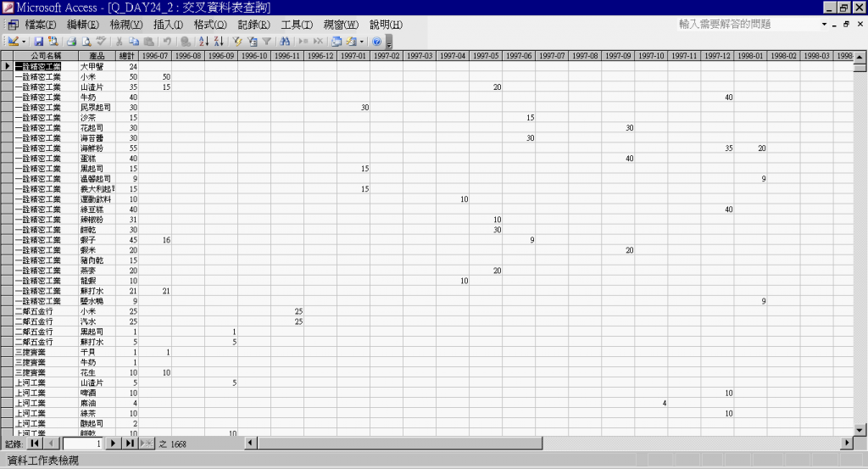Click the New Record toolbar icon
This screenshot has height=469, width=868.
303,42
